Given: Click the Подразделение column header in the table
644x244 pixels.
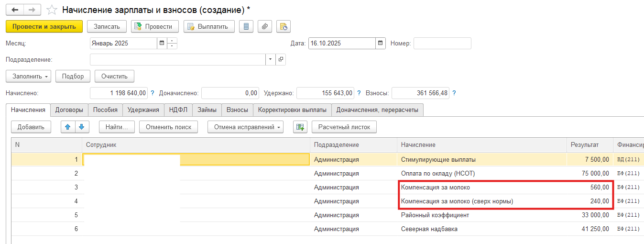Looking at the screenshot, I should (353, 144).
